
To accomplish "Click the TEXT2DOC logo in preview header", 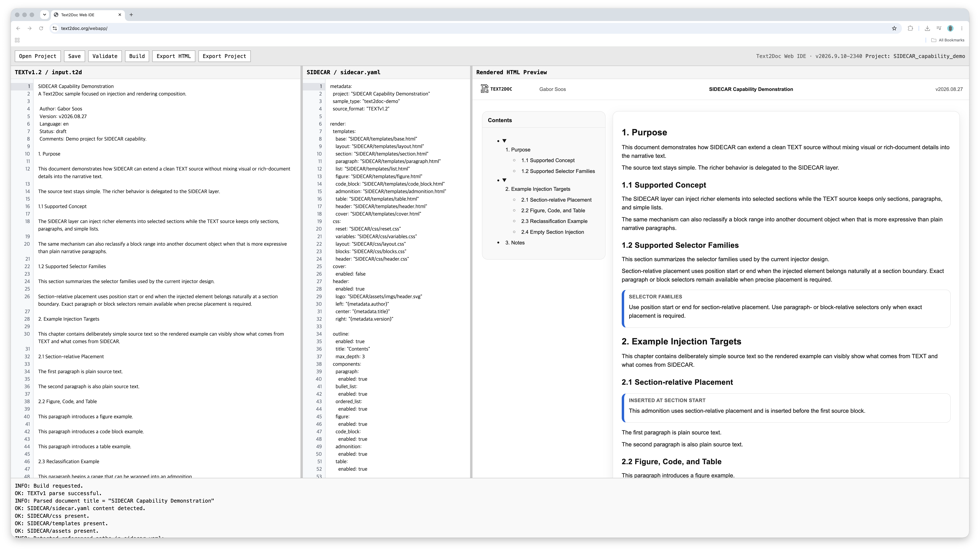I will click(x=497, y=89).
